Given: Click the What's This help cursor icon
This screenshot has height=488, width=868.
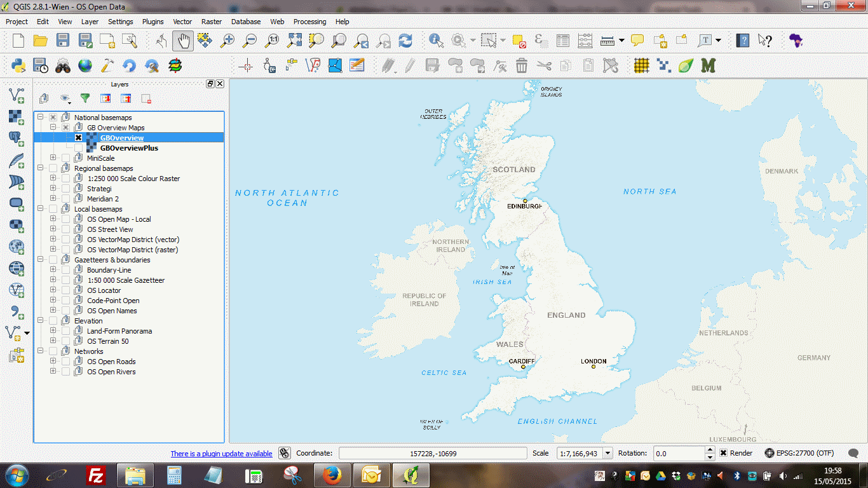Looking at the screenshot, I should click(x=765, y=41).
